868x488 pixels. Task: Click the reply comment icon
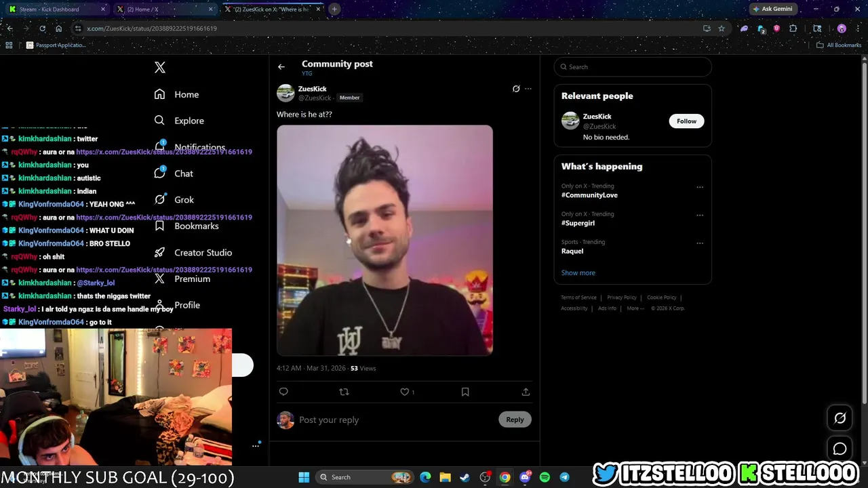point(283,392)
